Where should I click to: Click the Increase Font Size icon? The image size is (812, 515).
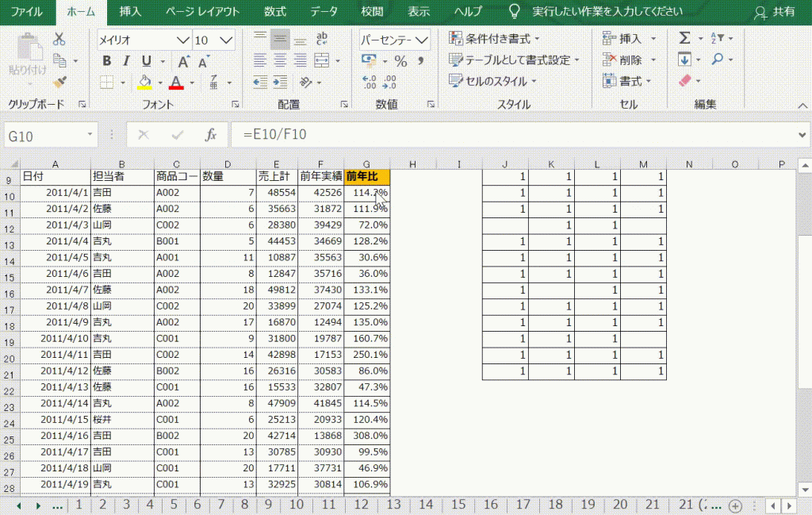pos(183,61)
